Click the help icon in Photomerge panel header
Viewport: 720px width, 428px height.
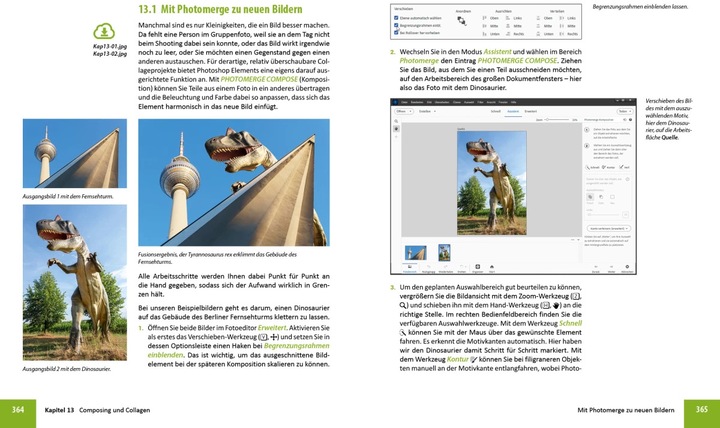point(630,120)
